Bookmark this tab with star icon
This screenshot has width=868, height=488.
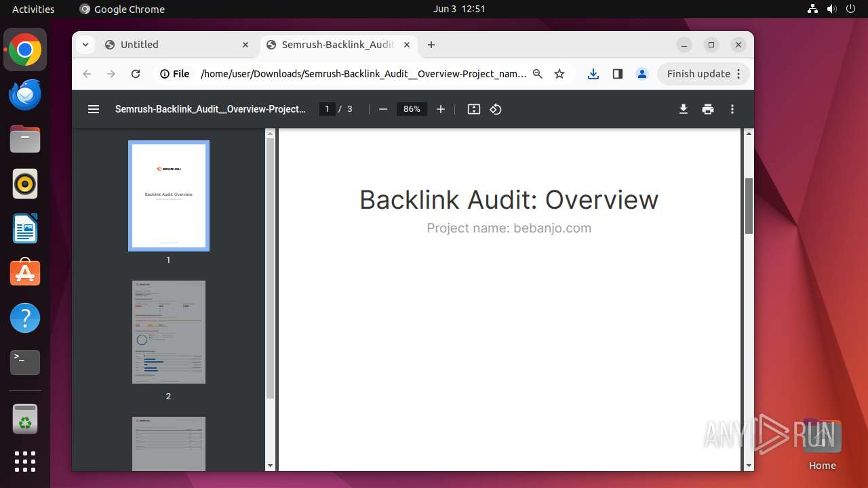click(559, 74)
